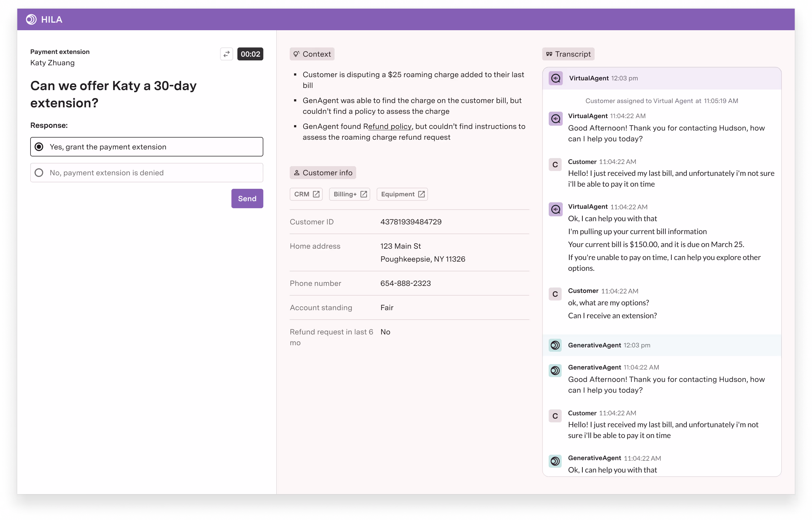Click Customer avatar on 'what are my options?'
This screenshot has height=520, width=812.
[x=555, y=294]
